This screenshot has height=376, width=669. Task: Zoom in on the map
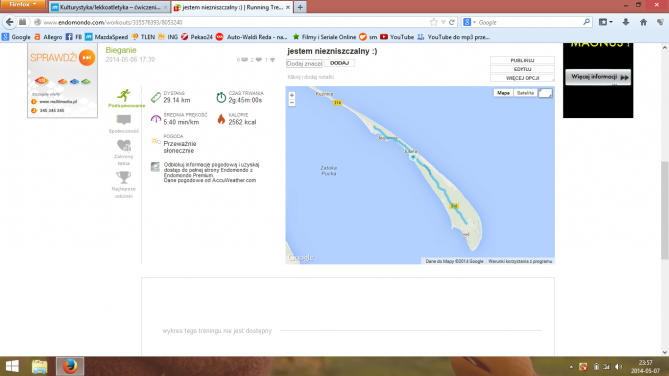292,96
